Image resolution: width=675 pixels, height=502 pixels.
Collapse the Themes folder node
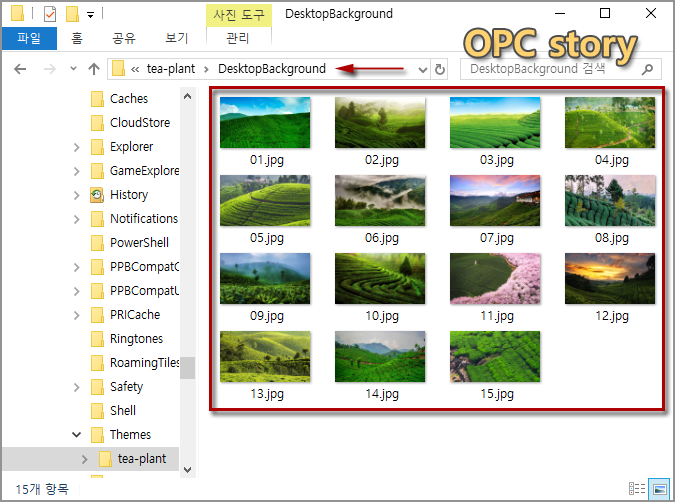77,434
